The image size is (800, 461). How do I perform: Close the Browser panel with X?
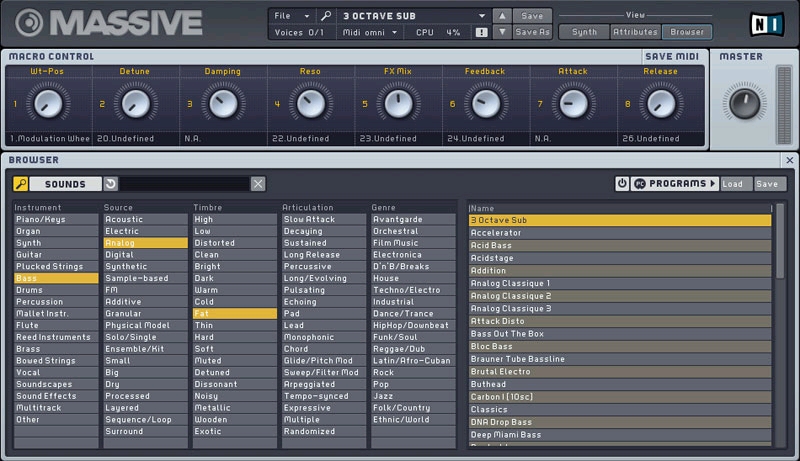coord(789,160)
